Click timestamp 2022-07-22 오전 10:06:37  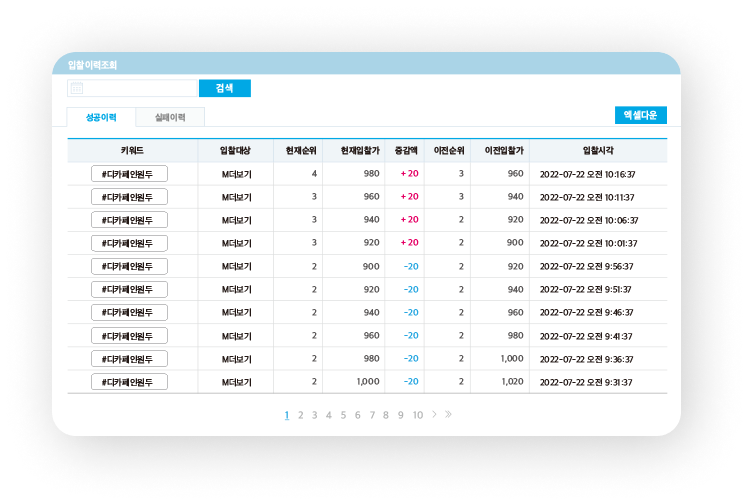click(589, 220)
